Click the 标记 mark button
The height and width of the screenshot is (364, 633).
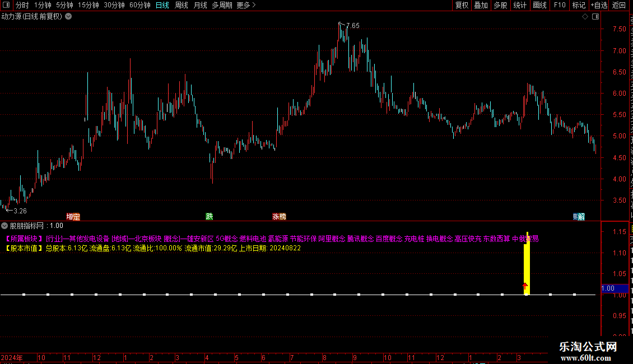[579, 5]
